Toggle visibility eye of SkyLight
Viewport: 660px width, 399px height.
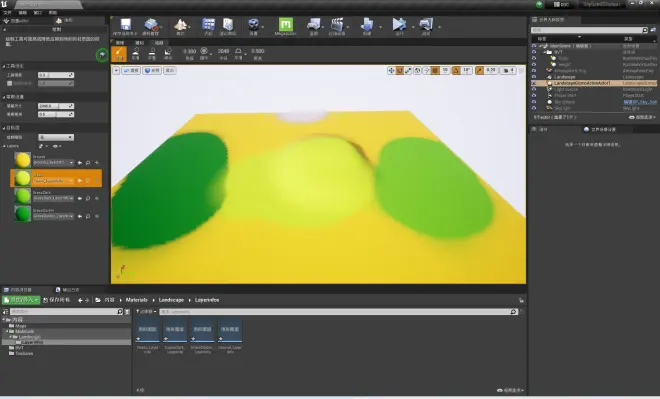[534, 108]
